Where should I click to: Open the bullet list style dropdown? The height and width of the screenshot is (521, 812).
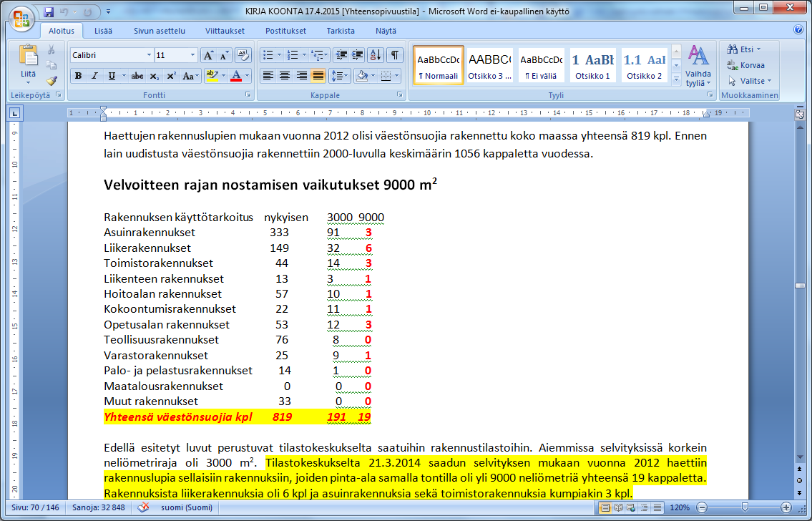pyautogui.click(x=279, y=55)
